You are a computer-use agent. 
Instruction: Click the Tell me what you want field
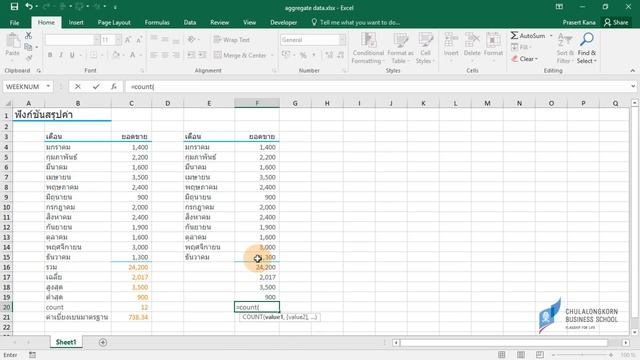pyautogui.click(x=356, y=22)
